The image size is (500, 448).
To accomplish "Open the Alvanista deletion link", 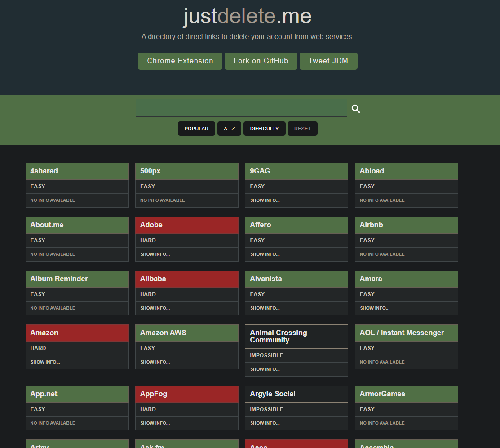I will click(296, 279).
